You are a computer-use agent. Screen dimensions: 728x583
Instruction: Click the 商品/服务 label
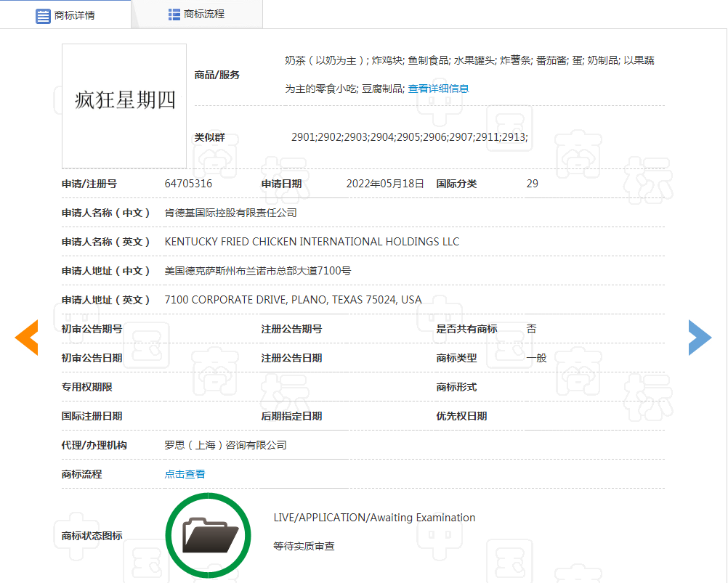(217, 75)
